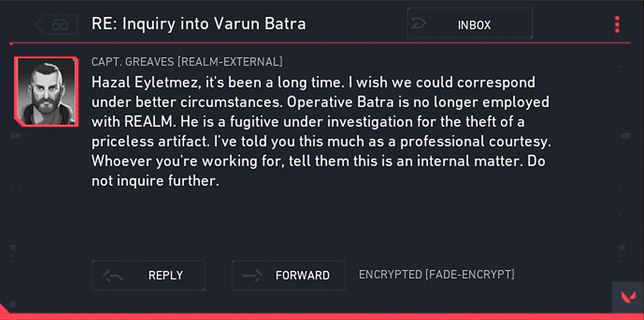Click the ENCRYPTED [FADE-ENCRYPT] label
The image size is (644, 320).
[x=436, y=275]
